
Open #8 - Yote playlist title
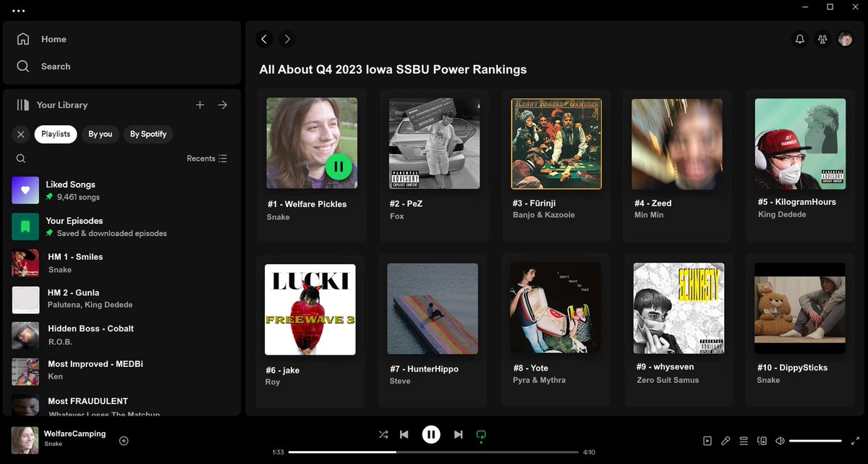pyautogui.click(x=530, y=368)
